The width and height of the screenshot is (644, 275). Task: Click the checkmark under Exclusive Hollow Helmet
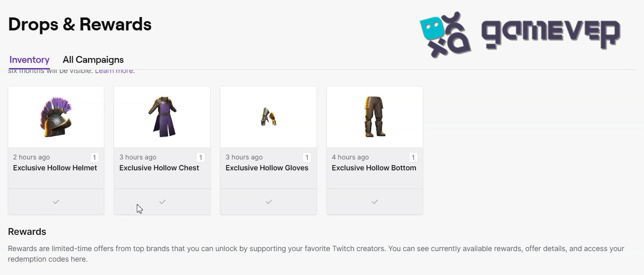pyautogui.click(x=56, y=202)
